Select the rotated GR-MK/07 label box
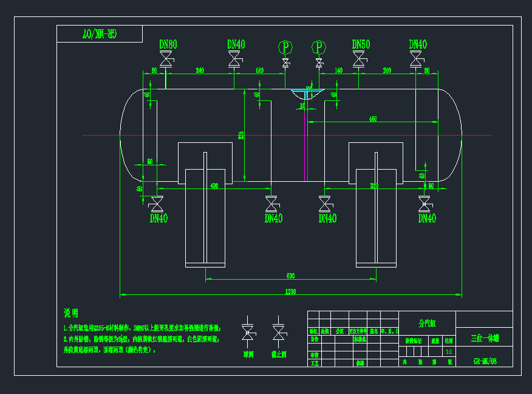Image resolution: width=532 pixels, height=394 pixels. (100, 34)
